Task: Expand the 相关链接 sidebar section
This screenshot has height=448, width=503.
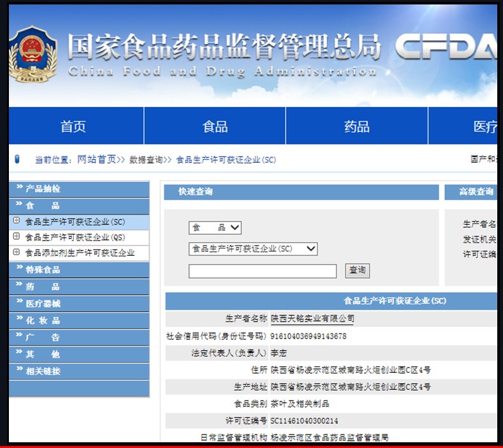Action: point(79,372)
